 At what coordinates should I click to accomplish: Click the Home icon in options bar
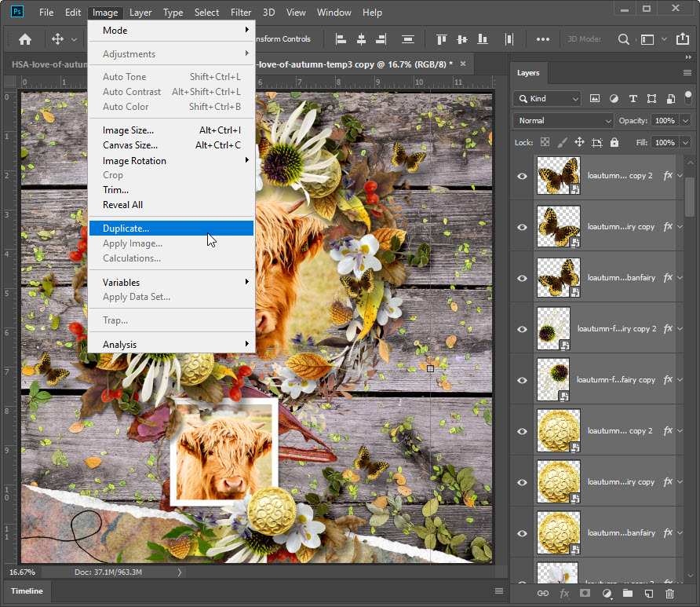point(25,39)
